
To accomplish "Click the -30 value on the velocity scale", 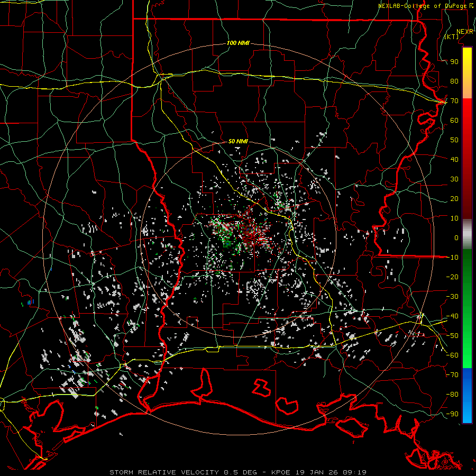I will [x=452, y=297].
